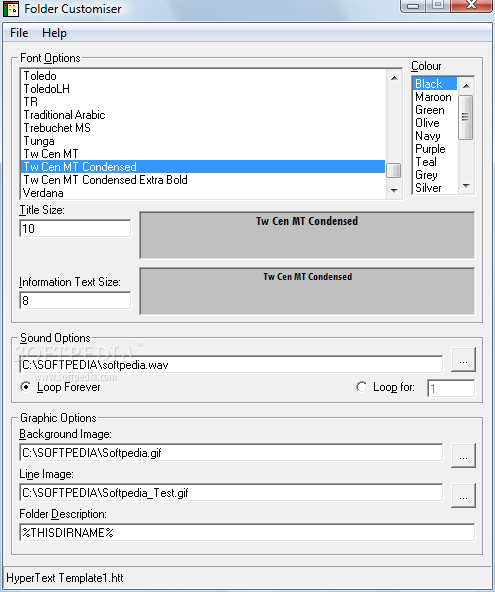This screenshot has height=592, width=495.
Task: Open the Help menu
Action: pos(54,33)
